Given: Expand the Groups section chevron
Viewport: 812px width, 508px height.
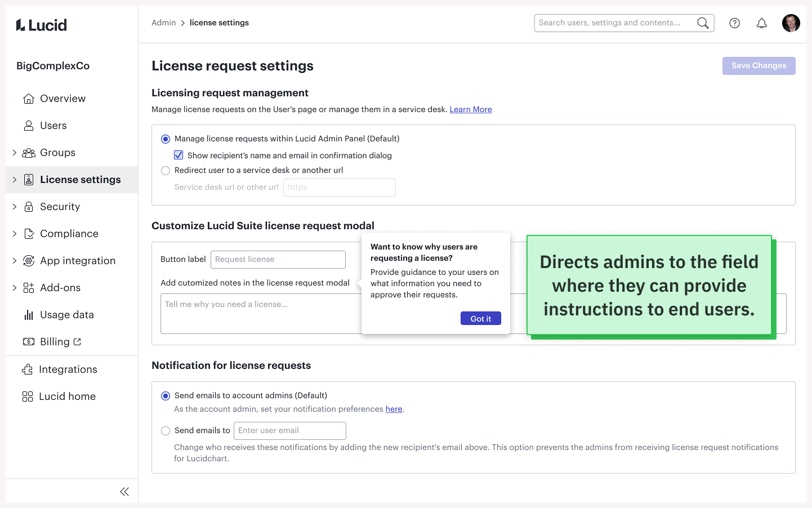Looking at the screenshot, I should (15, 153).
